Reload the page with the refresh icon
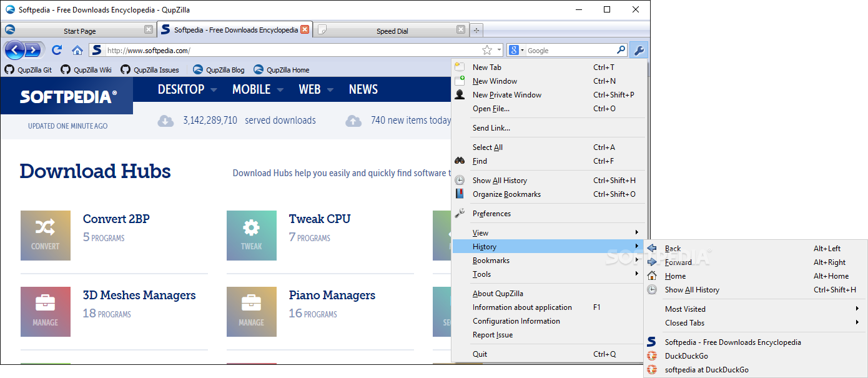This screenshot has height=378, width=868. [x=57, y=50]
